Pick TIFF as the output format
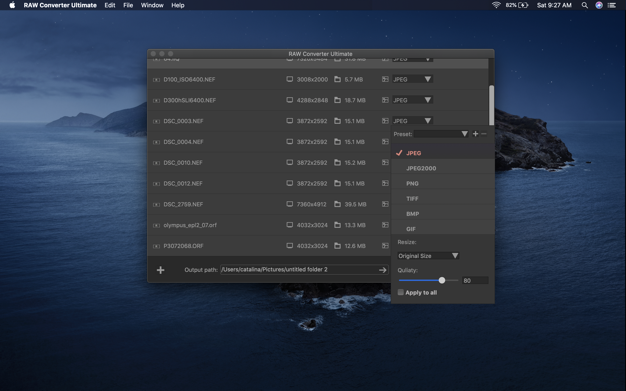The height and width of the screenshot is (391, 626). click(443, 198)
